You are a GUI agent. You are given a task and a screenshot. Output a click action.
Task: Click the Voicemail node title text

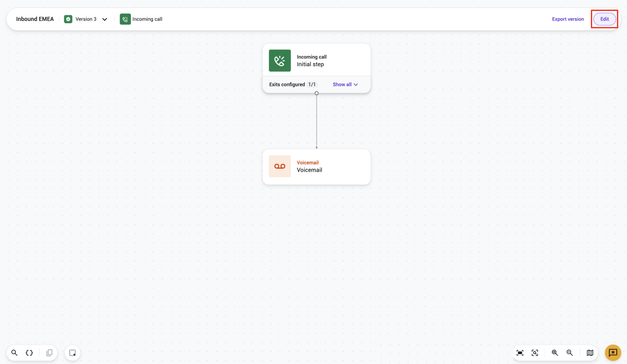point(309,170)
